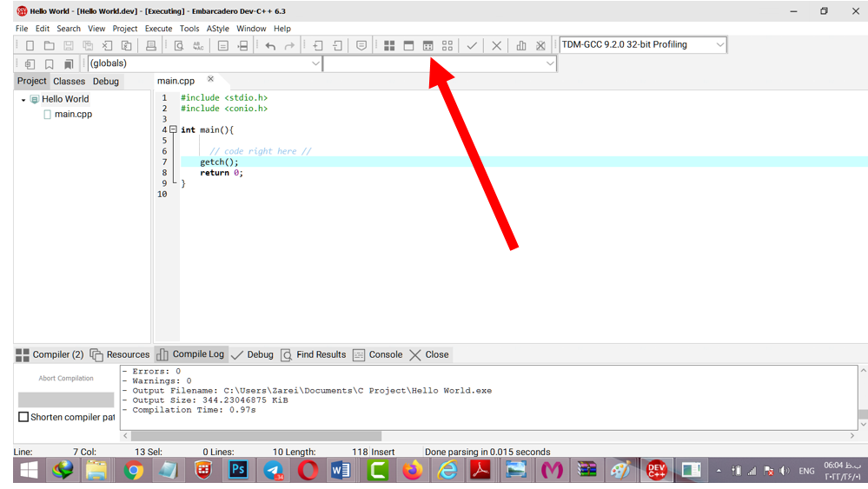The height and width of the screenshot is (489, 868).
Task: Click the Undo arrow icon
Action: point(270,45)
